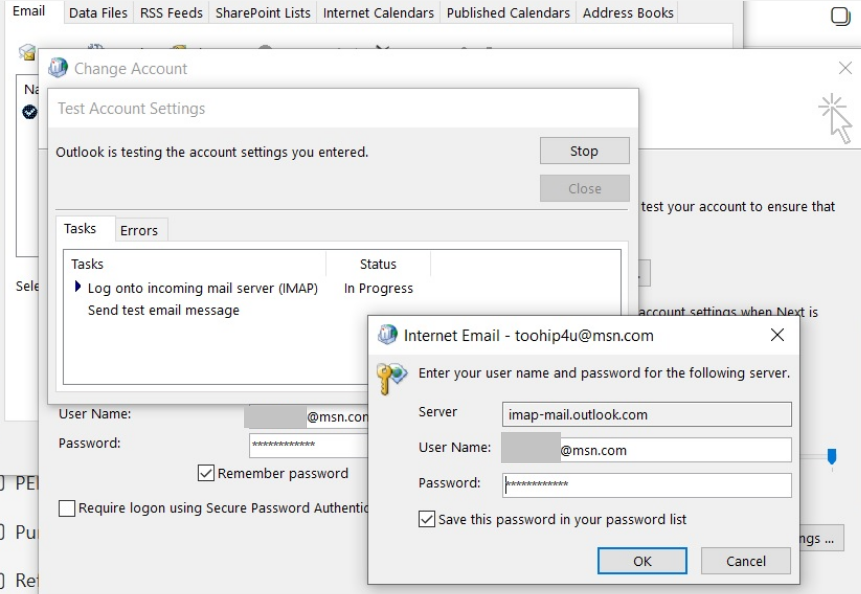
Task: Click Outlook icon in Change Account title bar
Action: coord(58,68)
